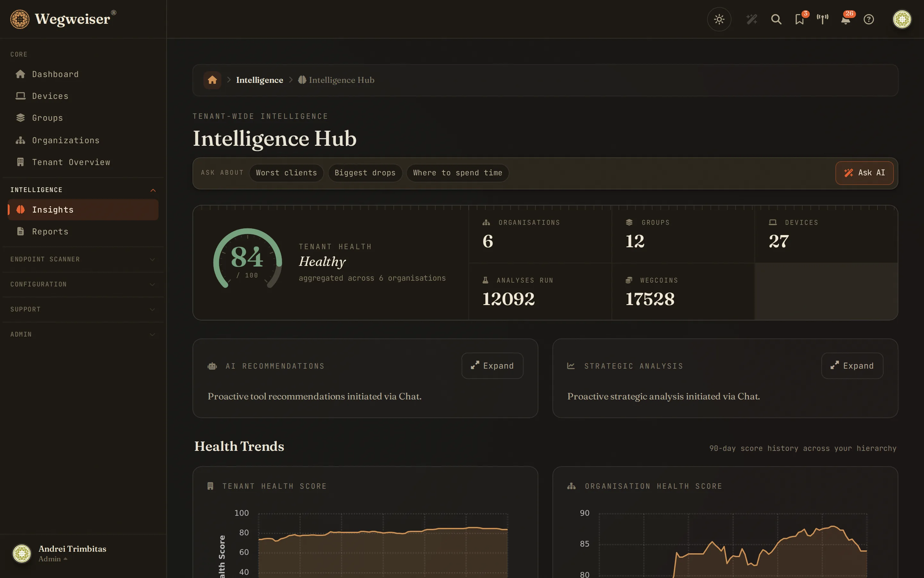
Task: Toggle the light/dark theme sun button
Action: 719,19
